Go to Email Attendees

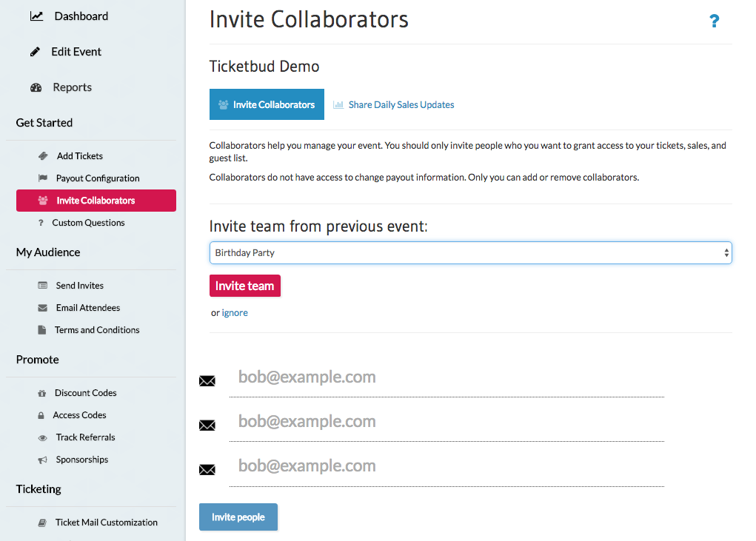point(88,307)
